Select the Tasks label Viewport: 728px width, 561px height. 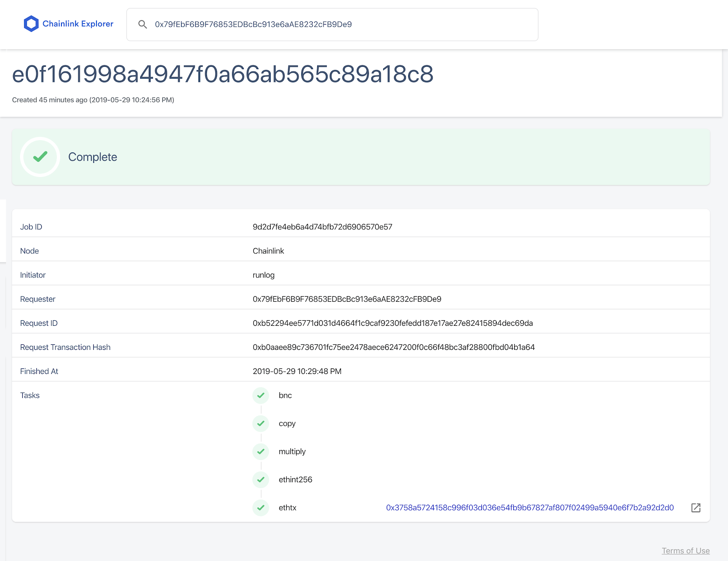coord(30,396)
